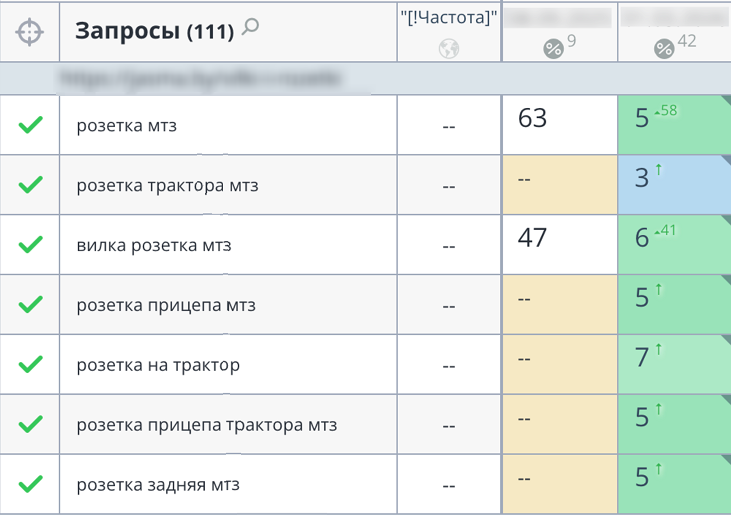
Task: Expand corner triangle on розетка мтз position cell
Action: pyautogui.click(x=724, y=102)
